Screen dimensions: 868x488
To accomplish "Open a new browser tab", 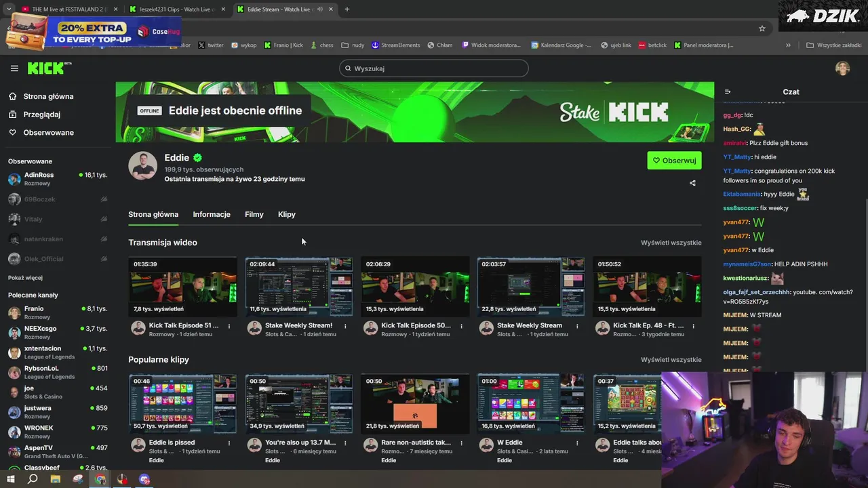I will (347, 9).
